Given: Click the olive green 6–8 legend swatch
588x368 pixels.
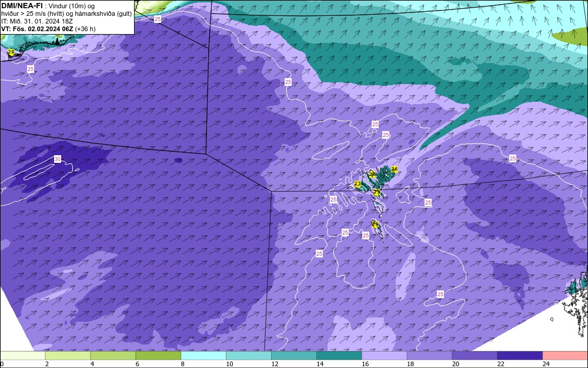Looking at the screenshot, I should point(158,356).
